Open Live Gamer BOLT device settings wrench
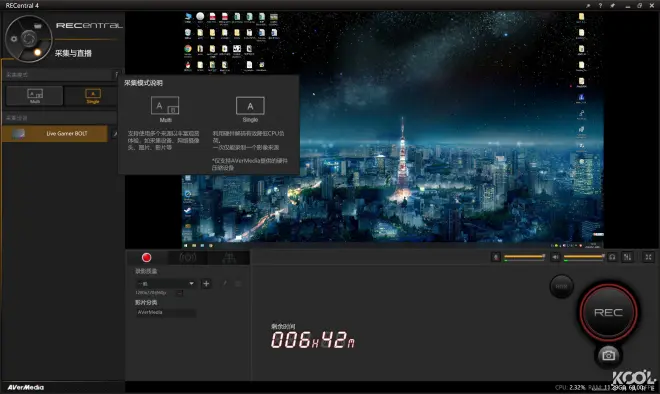Viewport: 660px width, 394px height. point(115,134)
